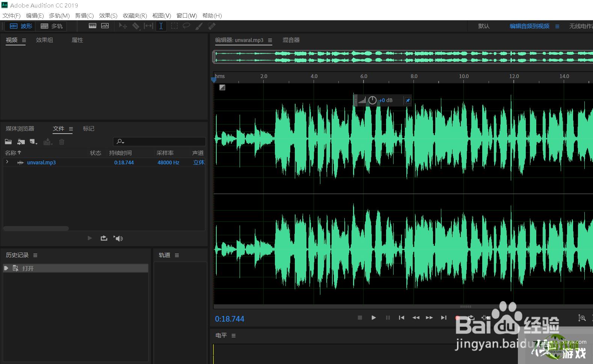The image size is (593, 364).
Task: Expand the unvaral.mp3 file row
Action: tap(7, 162)
